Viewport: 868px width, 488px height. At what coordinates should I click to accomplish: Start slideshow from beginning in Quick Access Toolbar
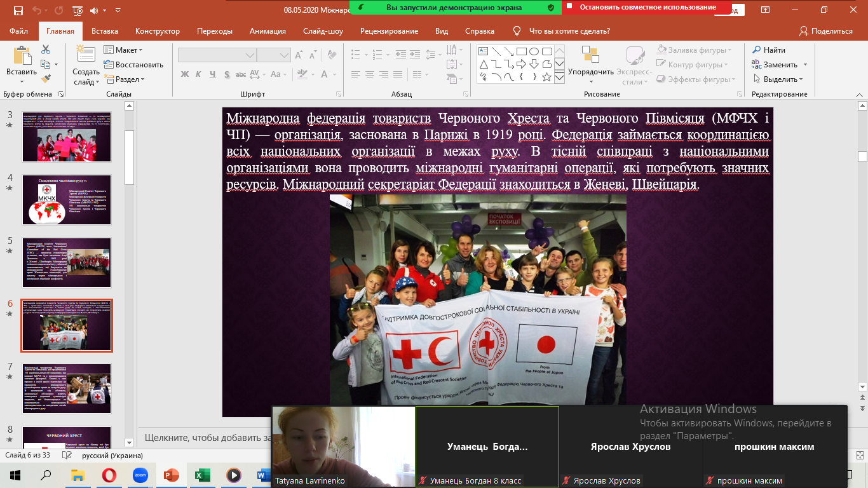(77, 10)
